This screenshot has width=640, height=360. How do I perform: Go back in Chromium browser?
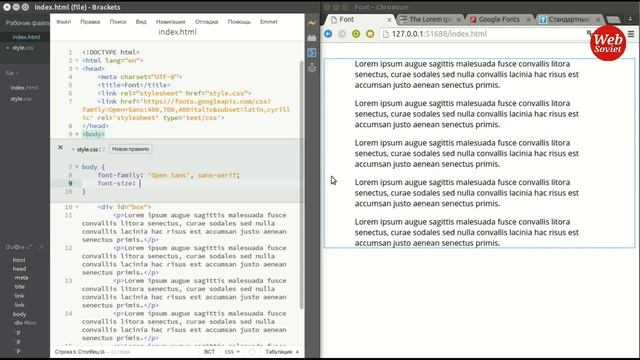328,34
